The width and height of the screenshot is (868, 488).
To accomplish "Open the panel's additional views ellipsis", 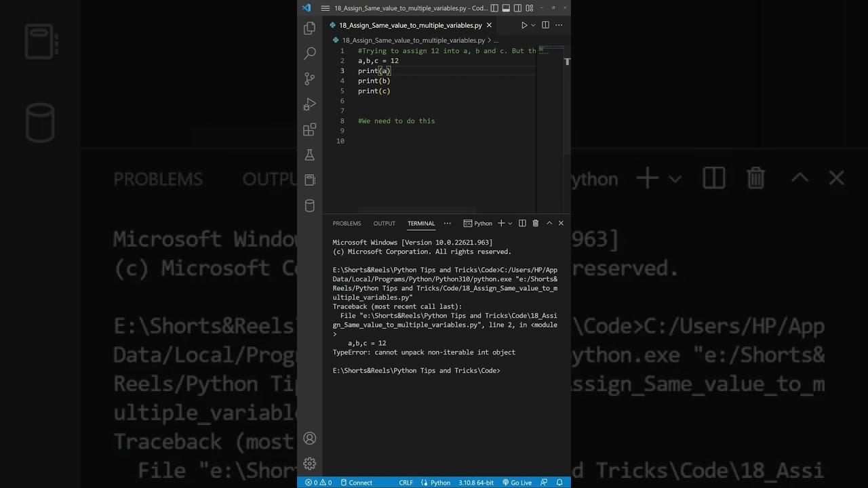I will [447, 223].
